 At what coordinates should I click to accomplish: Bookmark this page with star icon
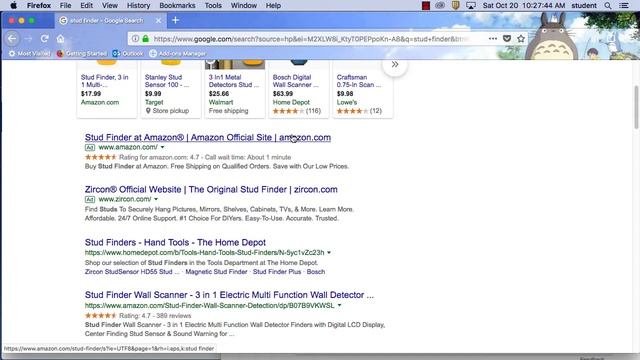pos(521,39)
